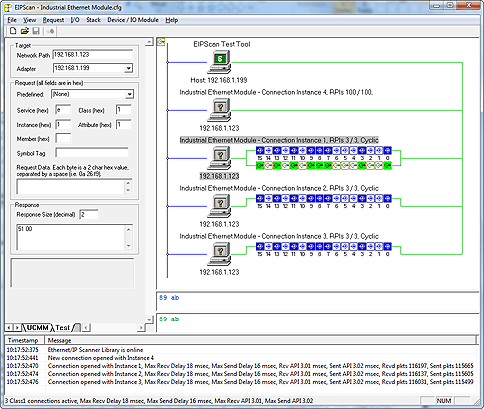Toggle output bit 13 of Connection Instance 1
This screenshot has height=409, width=484.
point(277,165)
